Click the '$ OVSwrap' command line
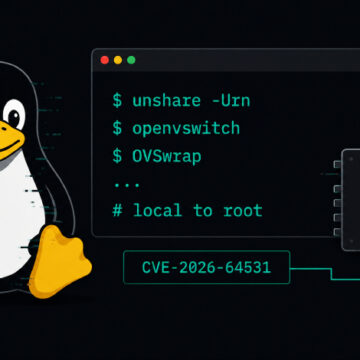This screenshot has width=360, height=360. pos(157,156)
